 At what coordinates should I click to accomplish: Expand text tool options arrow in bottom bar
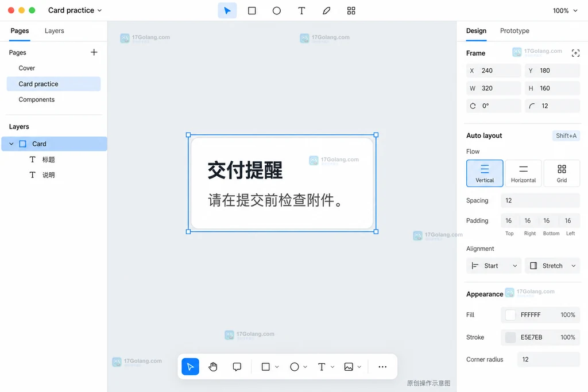[x=332, y=367]
